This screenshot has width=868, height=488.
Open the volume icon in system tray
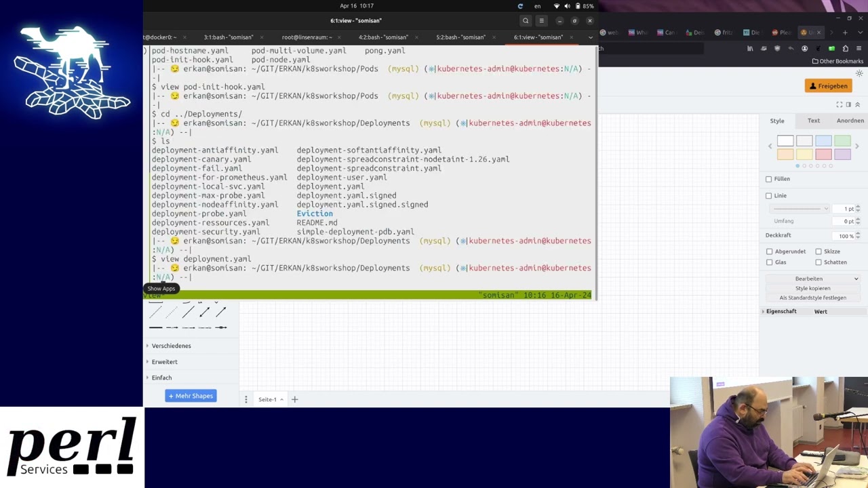point(568,6)
